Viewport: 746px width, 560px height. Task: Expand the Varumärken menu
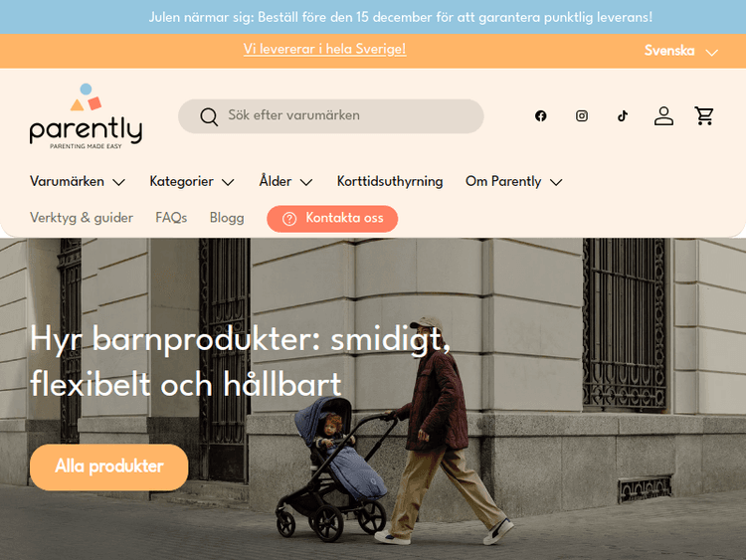(78, 181)
